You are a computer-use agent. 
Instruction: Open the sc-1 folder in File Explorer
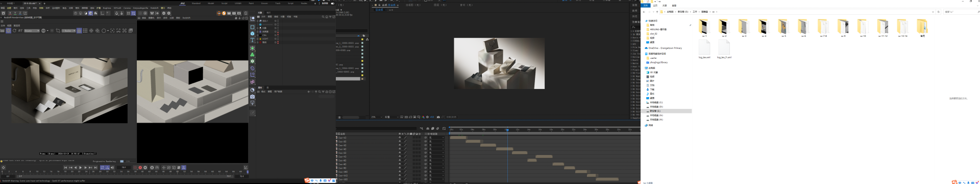[x=704, y=28]
